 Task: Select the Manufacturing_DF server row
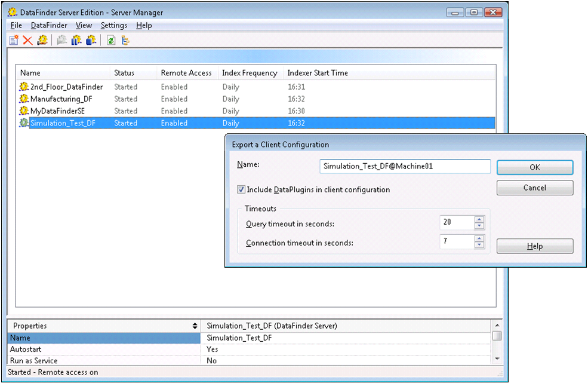point(60,99)
